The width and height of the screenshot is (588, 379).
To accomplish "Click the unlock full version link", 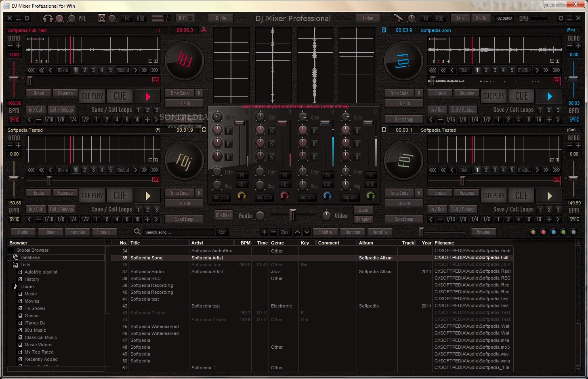I will [x=295, y=106].
